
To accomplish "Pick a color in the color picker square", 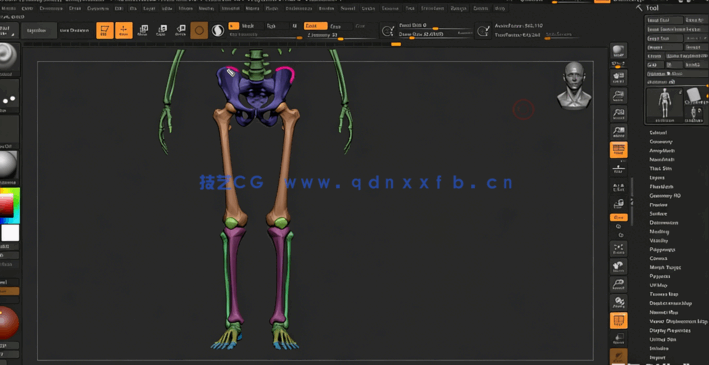I will click(x=7, y=206).
